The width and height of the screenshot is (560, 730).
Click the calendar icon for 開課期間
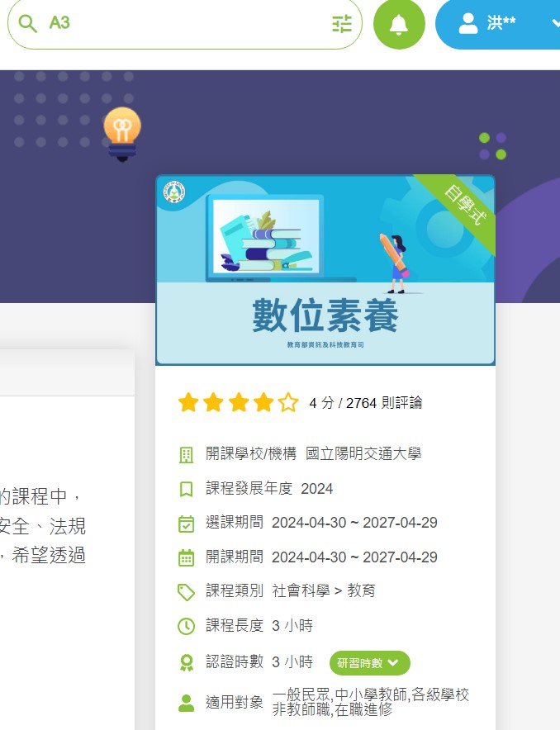187,557
